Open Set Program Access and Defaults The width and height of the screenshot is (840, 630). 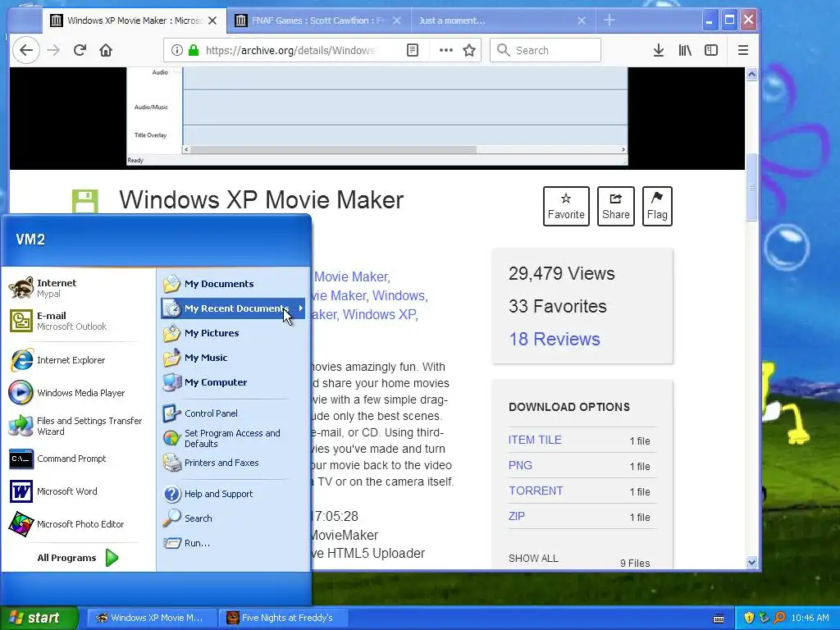[233, 438]
